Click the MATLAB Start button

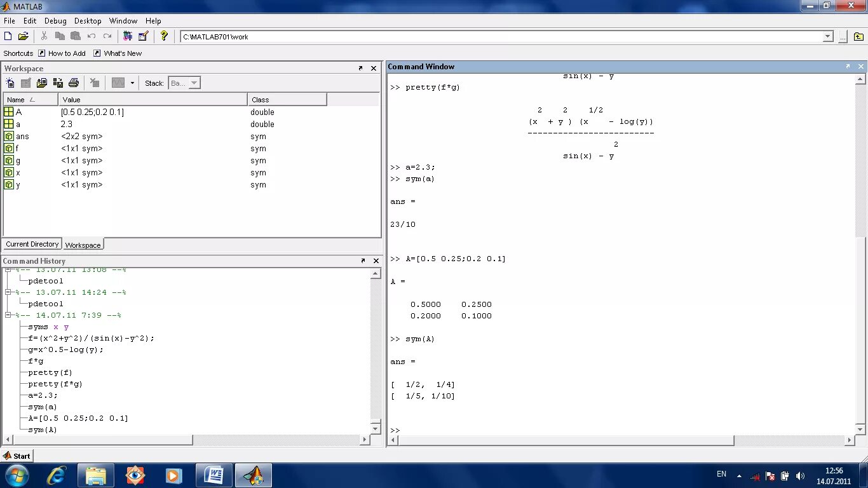click(17, 456)
